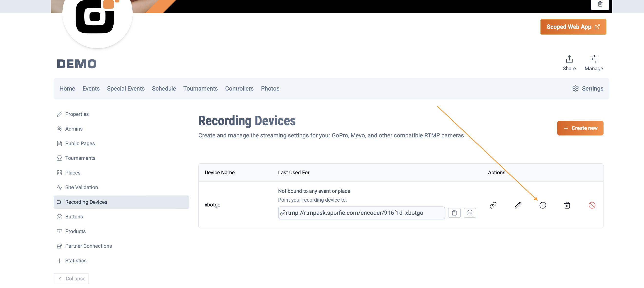Go to Statistics in the sidebar
Screen dimensions: 644x288
point(76,260)
